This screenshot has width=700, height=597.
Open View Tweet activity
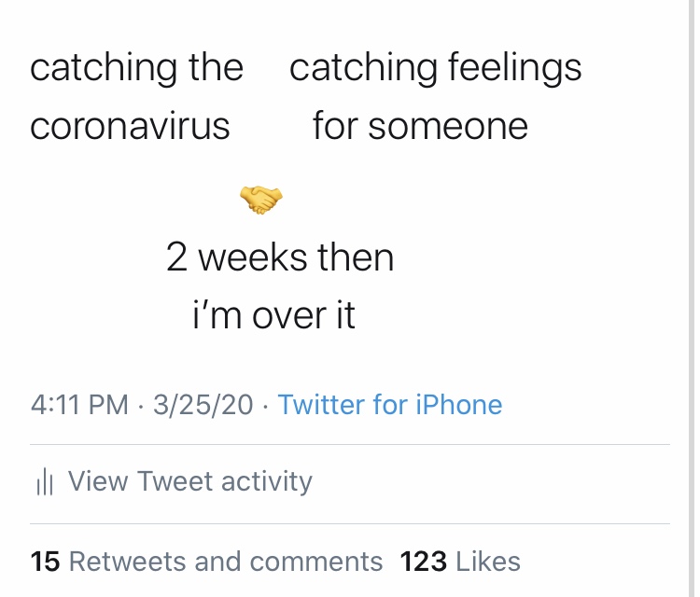pos(189,481)
